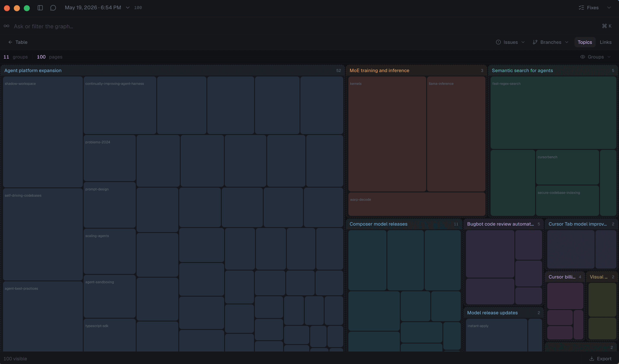619x364 pixels.
Task: Click the Fixes checklist icon
Action: click(581, 8)
